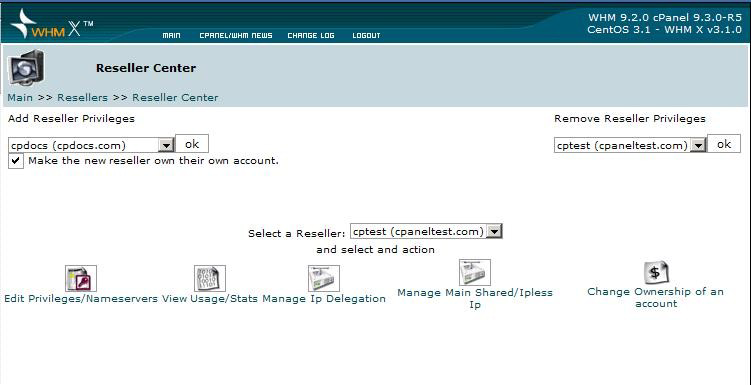Click the Manage Main Shared/Ipless Ip icon

click(475, 272)
